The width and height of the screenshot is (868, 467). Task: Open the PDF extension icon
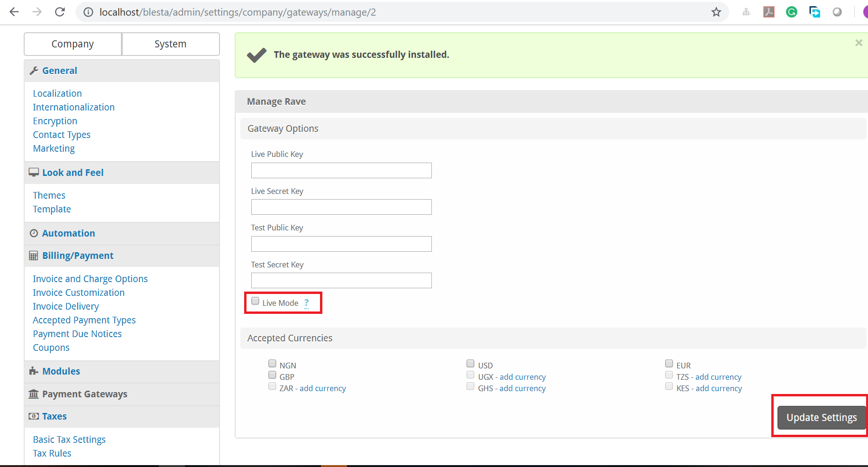click(768, 12)
